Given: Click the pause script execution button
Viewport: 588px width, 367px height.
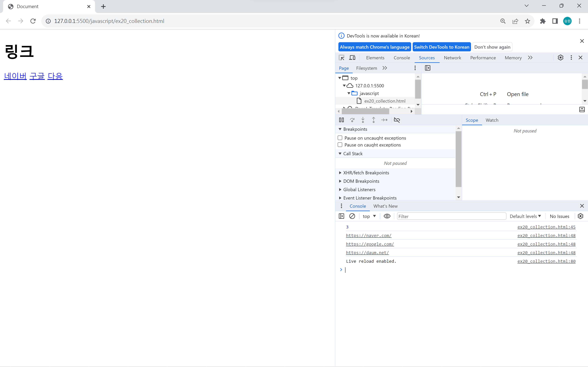Looking at the screenshot, I should point(341,120).
